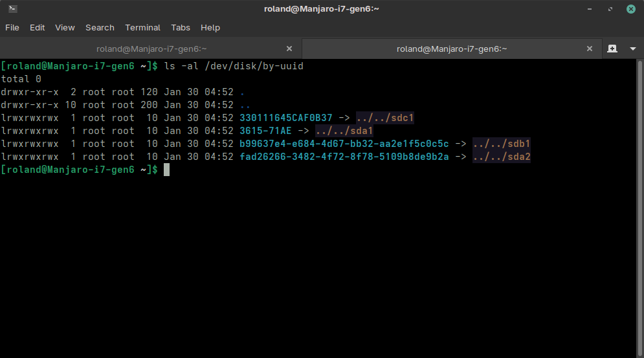Maximize the terminal window
Image resolution: width=644 pixels, height=358 pixels.
tap(610, 9)
